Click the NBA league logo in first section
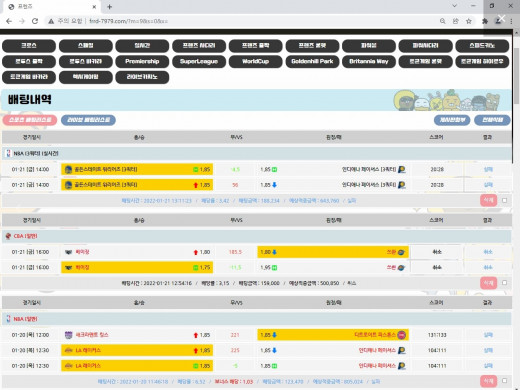520x390 pixels. [8, 153]
